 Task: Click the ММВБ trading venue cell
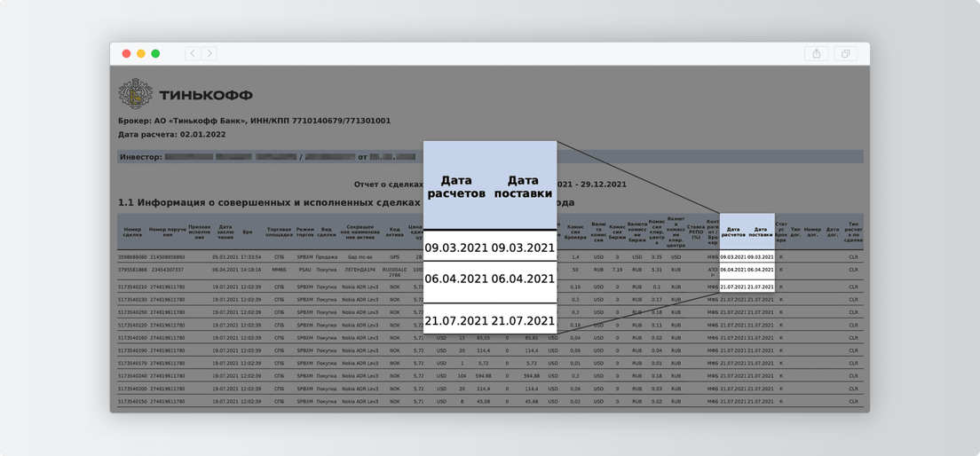(279, 270)
